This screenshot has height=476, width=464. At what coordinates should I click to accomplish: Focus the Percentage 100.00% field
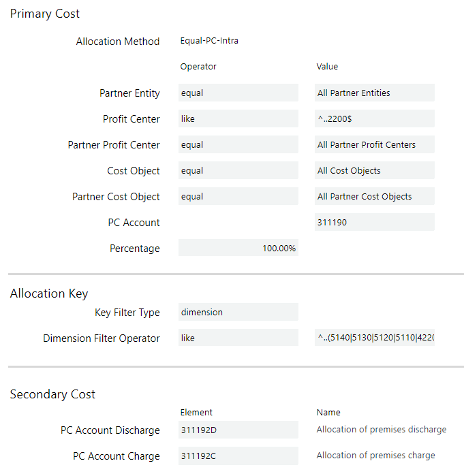(238, 249)
